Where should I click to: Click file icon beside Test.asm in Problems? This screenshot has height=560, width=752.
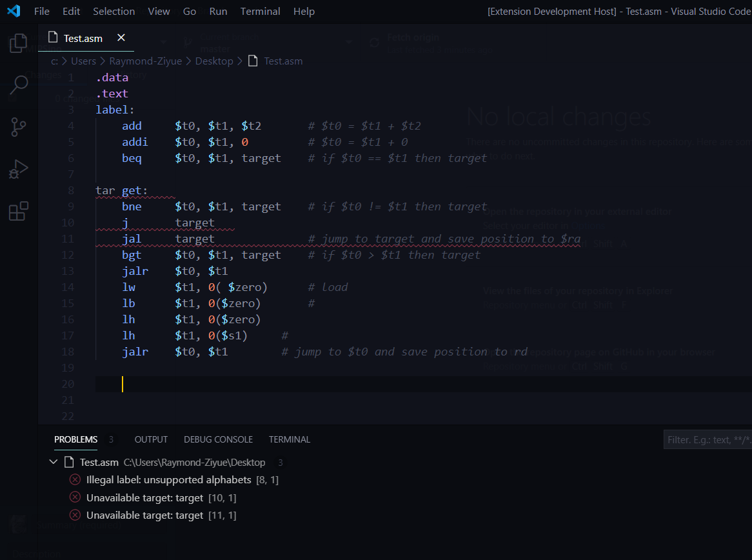[x=69, y=462]
